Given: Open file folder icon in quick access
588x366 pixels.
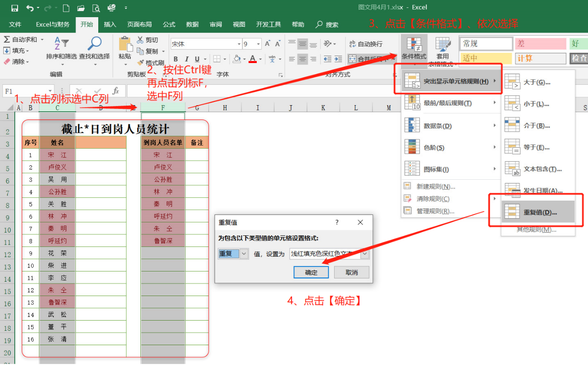Looking at the screenshot, I should (81, 8).
